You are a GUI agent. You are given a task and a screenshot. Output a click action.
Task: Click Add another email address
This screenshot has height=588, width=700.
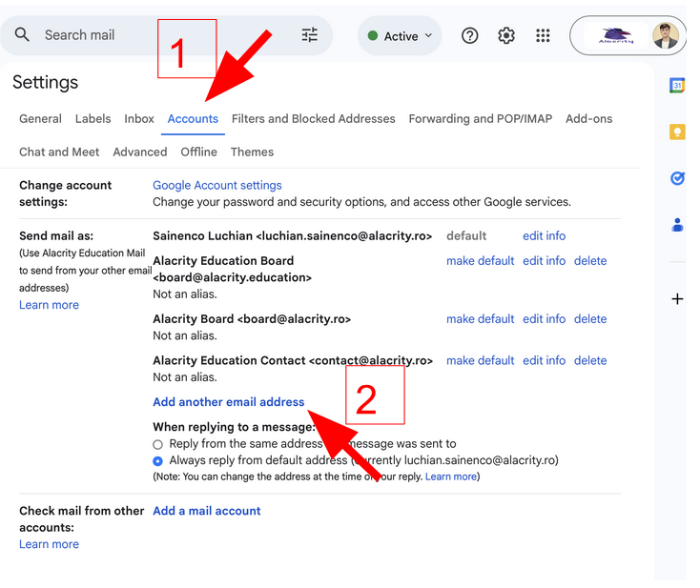[229, 402]
